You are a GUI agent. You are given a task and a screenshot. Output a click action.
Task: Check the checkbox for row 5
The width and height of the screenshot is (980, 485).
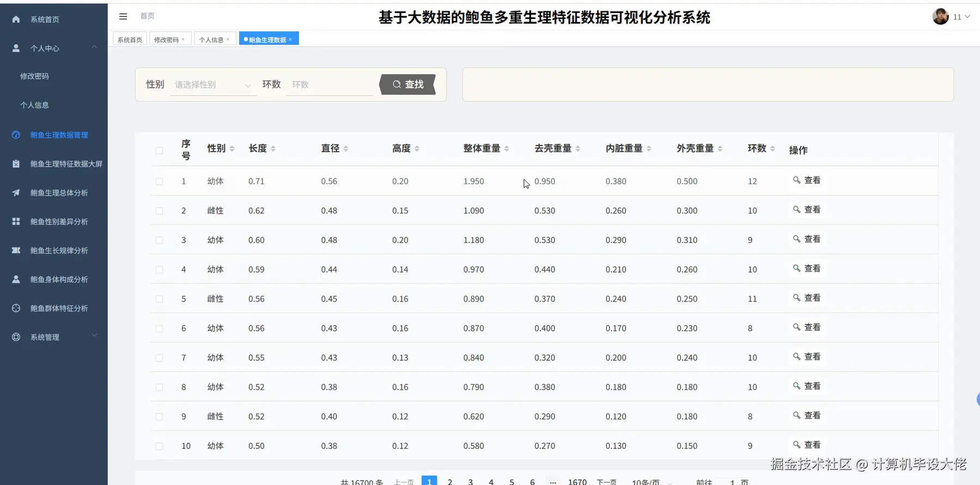pyautogui.click(x=159, y=299)
